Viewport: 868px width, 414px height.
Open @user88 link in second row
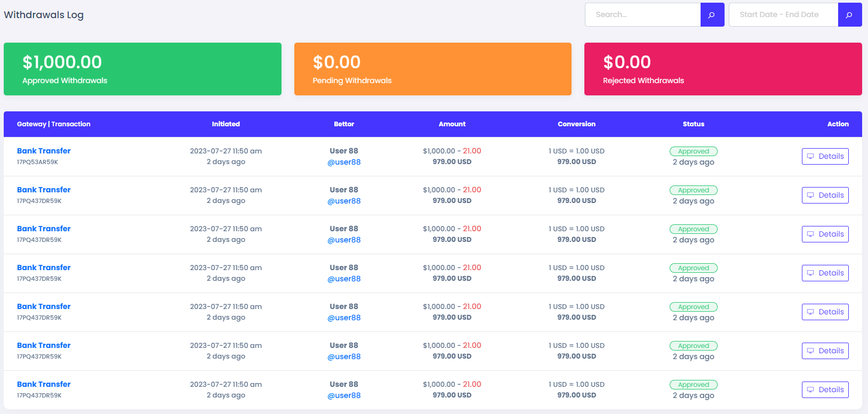[344, 201]
